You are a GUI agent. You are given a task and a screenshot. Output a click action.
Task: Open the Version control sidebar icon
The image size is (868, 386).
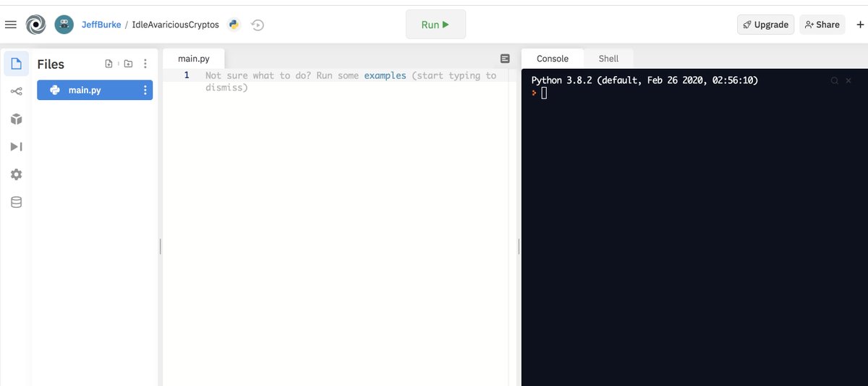[17, 91]
